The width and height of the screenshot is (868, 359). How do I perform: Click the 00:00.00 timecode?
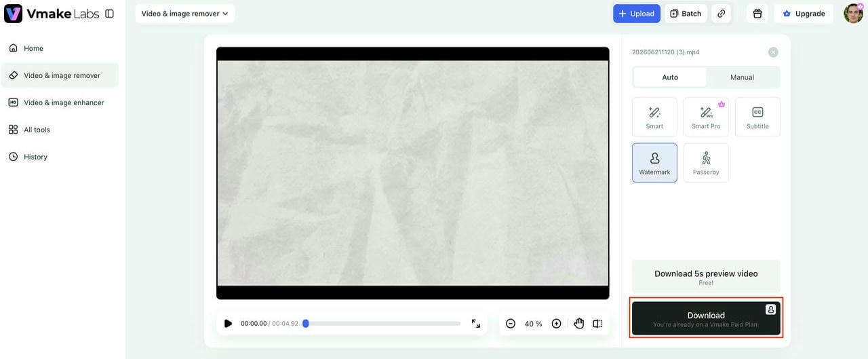tap(254, 324)
